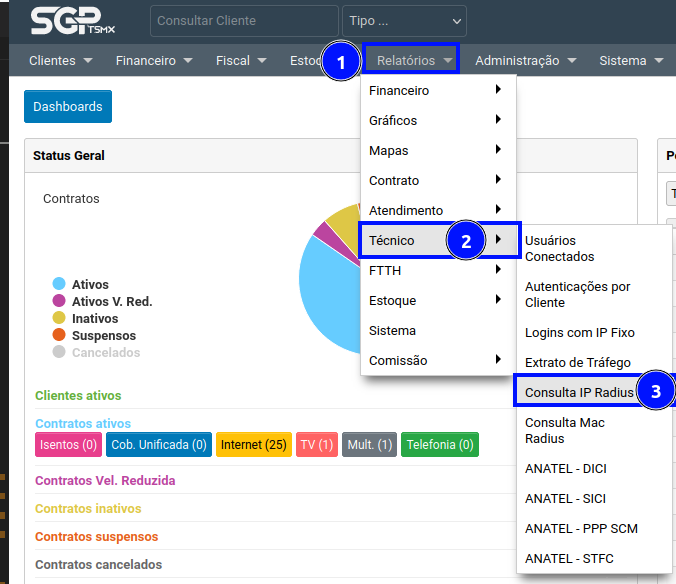This screenshot has width=676, height=584.
Task: Choose Extrato de Tráfego entry
Action: tap(578, 362)
